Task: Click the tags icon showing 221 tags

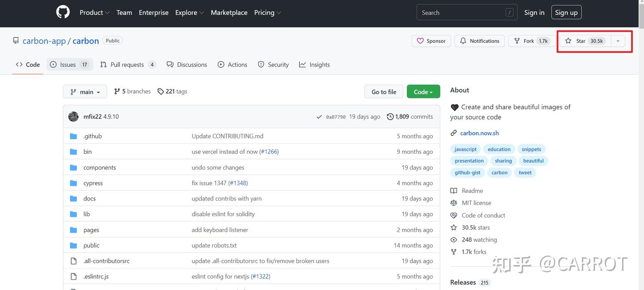Action: coord(161,91)
